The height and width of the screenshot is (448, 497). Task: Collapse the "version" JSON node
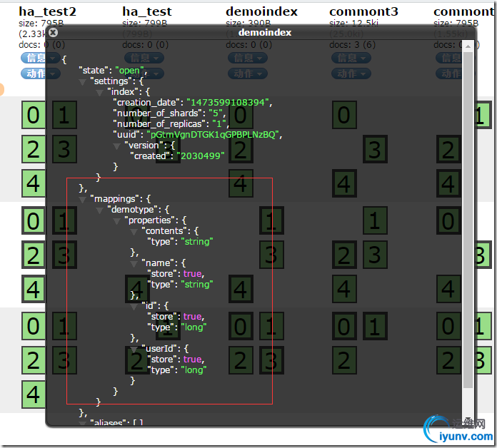pos(116,146)
